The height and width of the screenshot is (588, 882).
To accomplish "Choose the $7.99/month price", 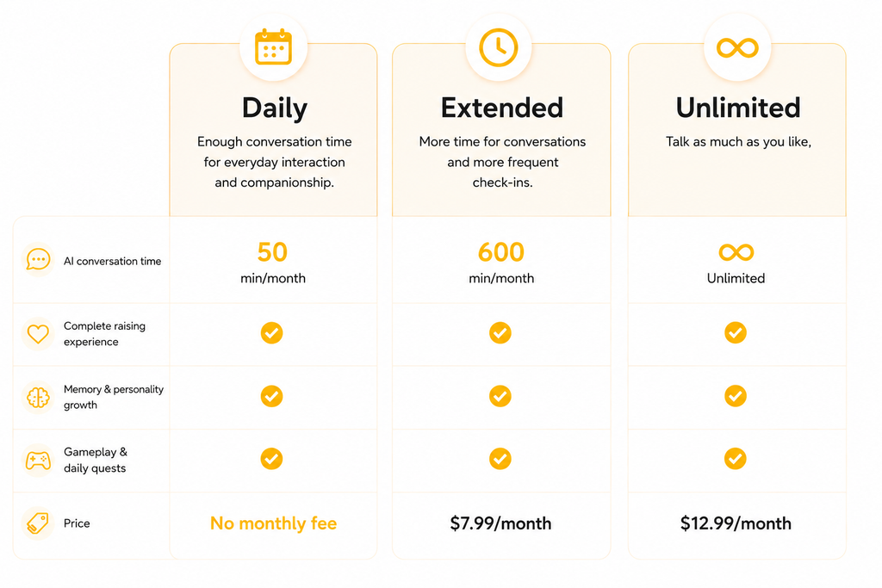I will coord(500,523).
